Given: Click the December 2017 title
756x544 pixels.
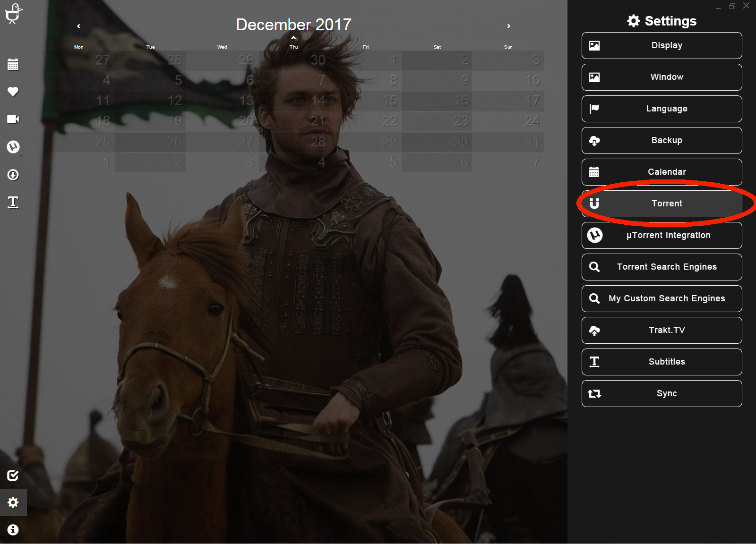Looking at the screenshot, I should pyautogui.click(x=293, y=25).
